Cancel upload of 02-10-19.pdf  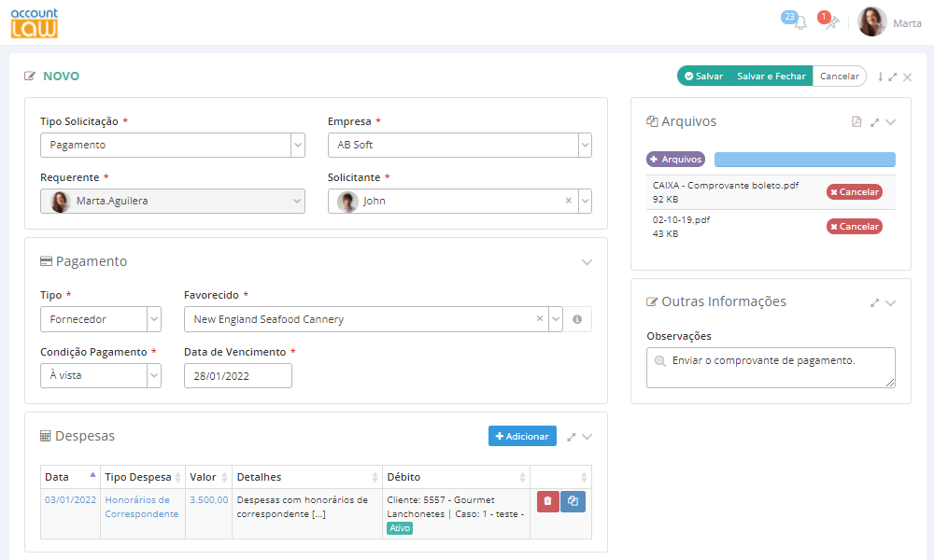click(x=854, y=226)
